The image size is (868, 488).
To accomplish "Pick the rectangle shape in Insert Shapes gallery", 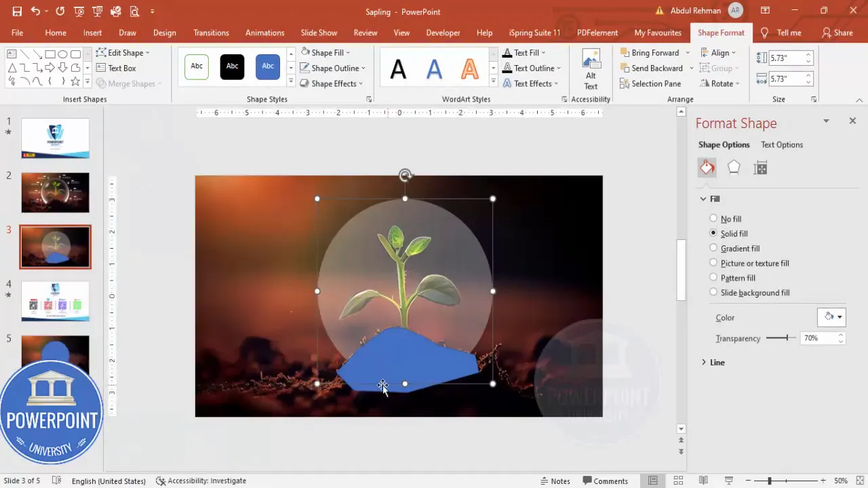I will coord(50,54).
